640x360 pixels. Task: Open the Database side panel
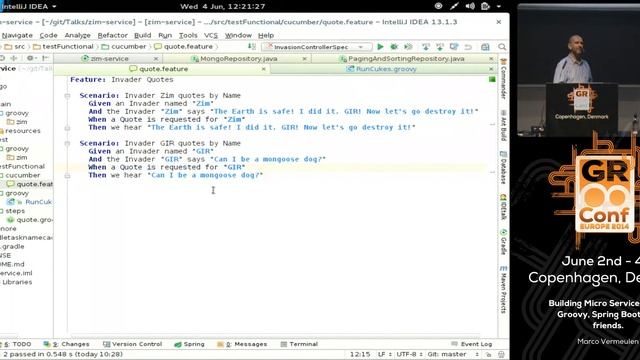(x=503, y=167)
